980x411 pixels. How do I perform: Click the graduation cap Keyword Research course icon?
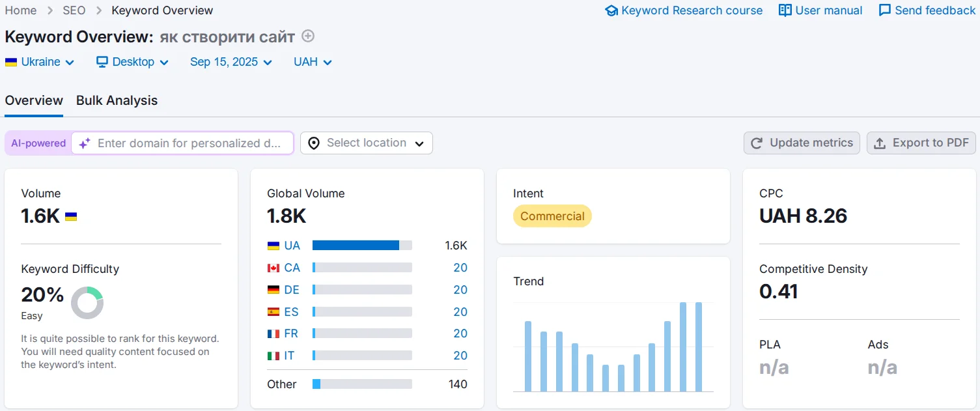click(611, 10)
